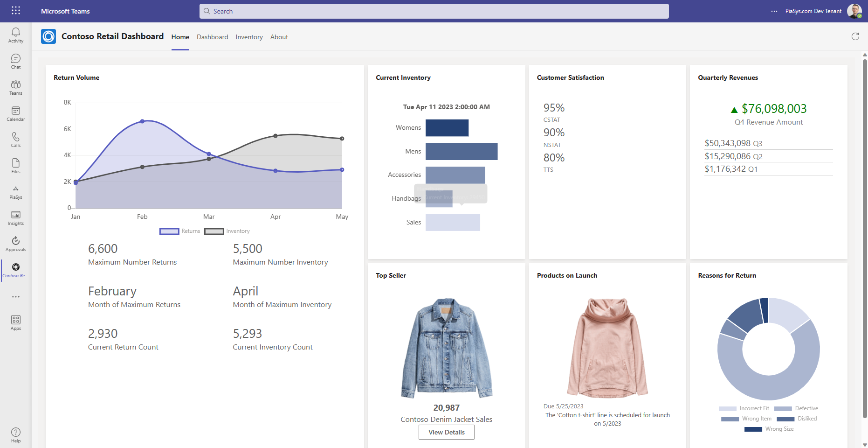Click the pink hoodie product image

tap(607, 348)
